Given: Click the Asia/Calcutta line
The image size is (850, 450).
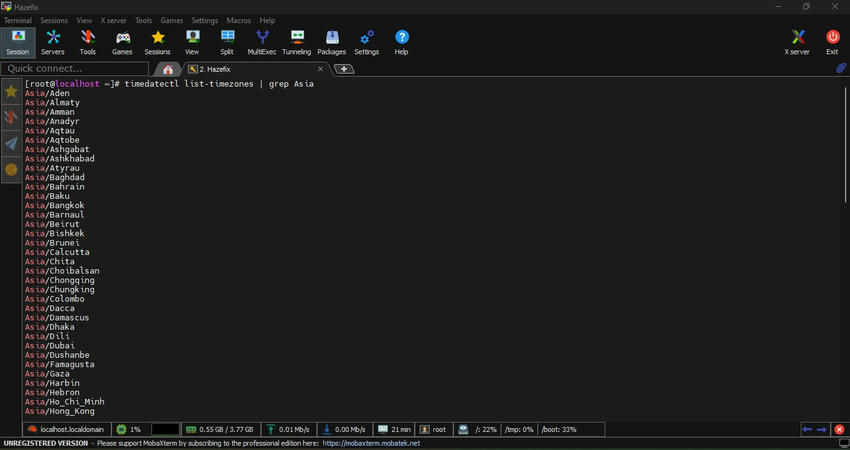Looking at the screenshot, I should coord(57,252).
